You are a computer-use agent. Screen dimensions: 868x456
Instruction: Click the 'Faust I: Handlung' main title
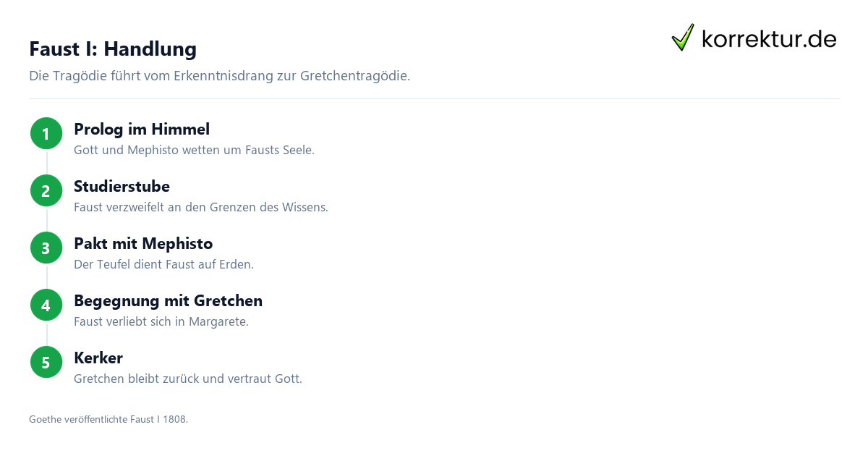click(113, 49)
